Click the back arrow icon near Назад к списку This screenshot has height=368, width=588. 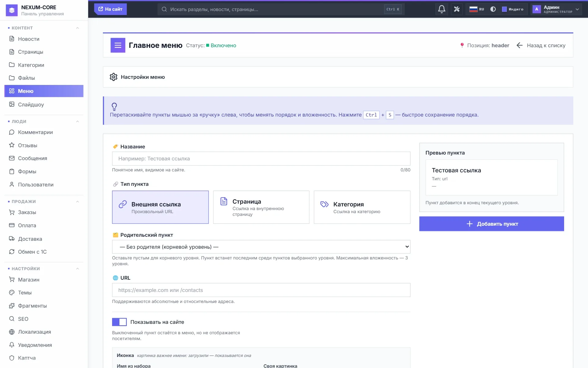click(x=519, y=45)
